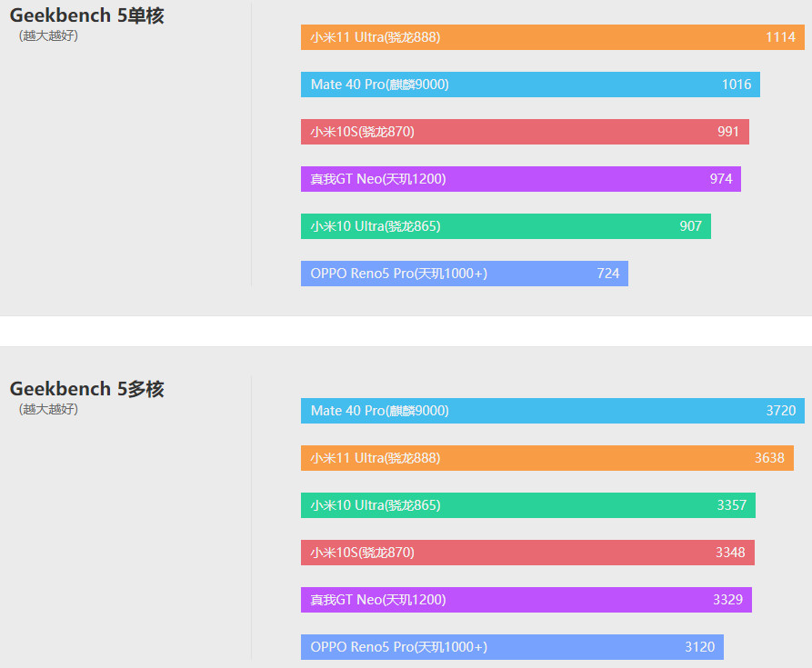
Task: Click the score value "3720"
Action: click(781, 411)
